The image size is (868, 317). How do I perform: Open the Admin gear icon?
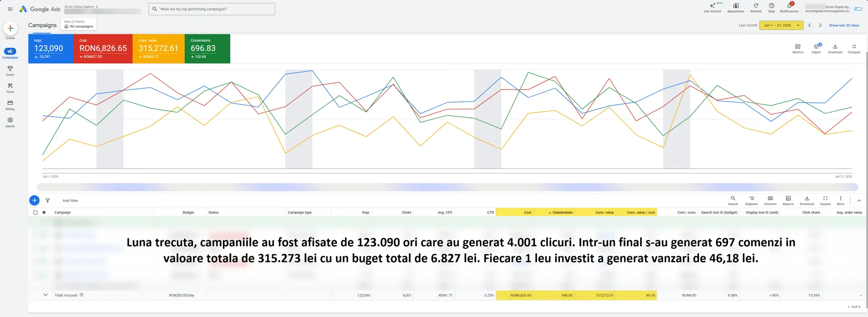[x=10, y=120]
